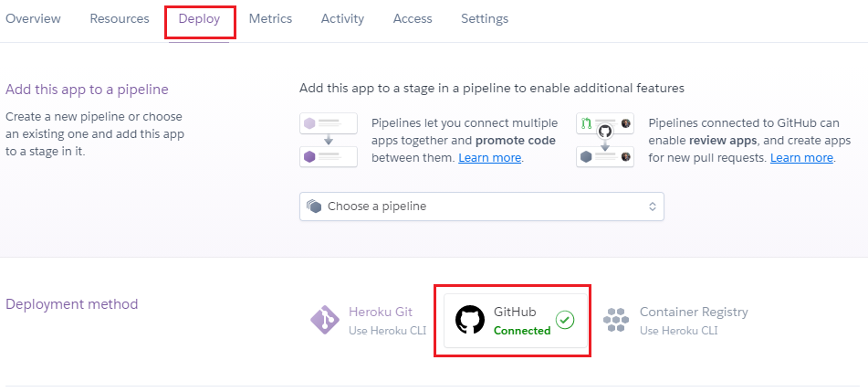This screenshot has width=868, height=392.
Task: Open the Activity tab
Action: [342, 19]
